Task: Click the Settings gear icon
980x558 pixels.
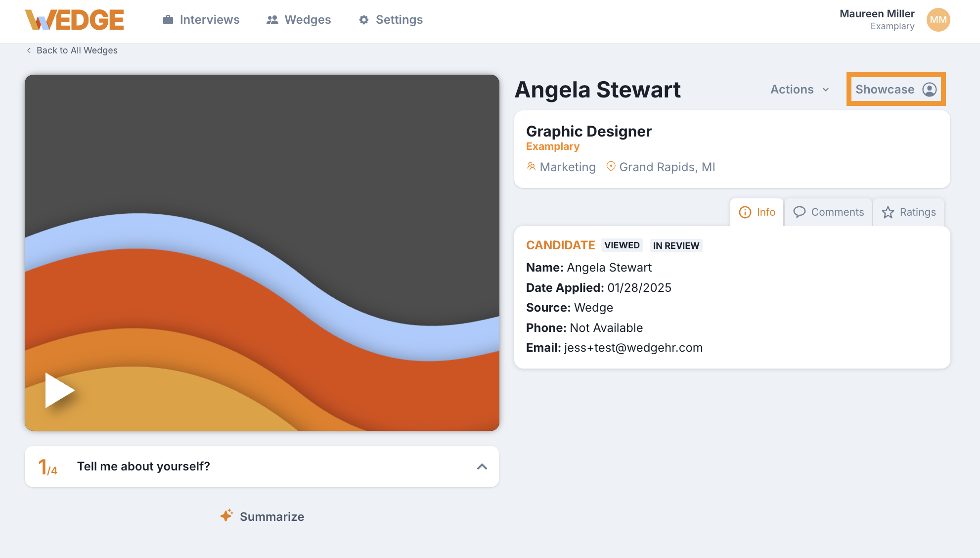Action: (364, 20)
